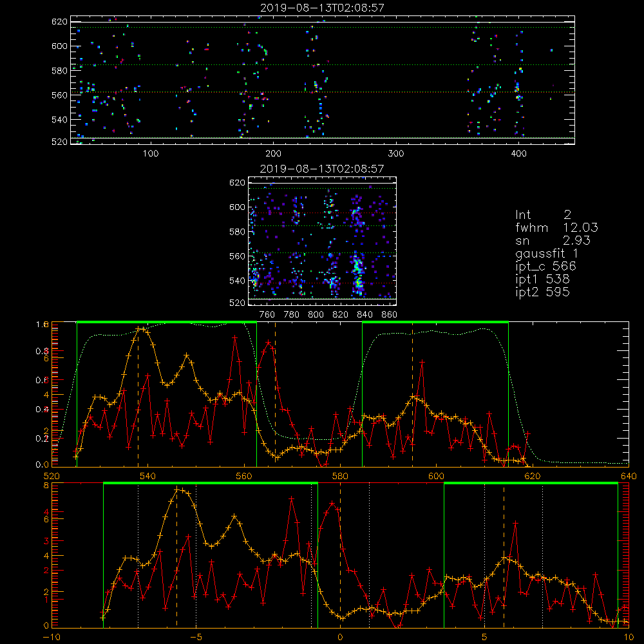
Task: Click x-axis label -10 under the bottom line plot
Action: [52, 638]
